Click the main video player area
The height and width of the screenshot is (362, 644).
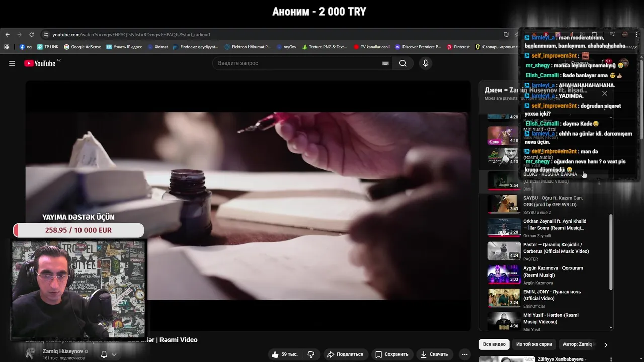248,205
